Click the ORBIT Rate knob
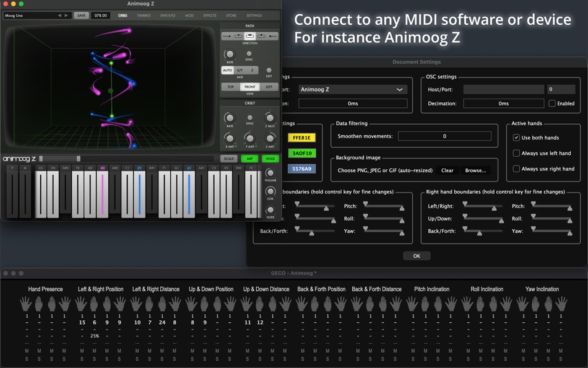The height and width of the screenshot is (368, 588). (230, 118)
